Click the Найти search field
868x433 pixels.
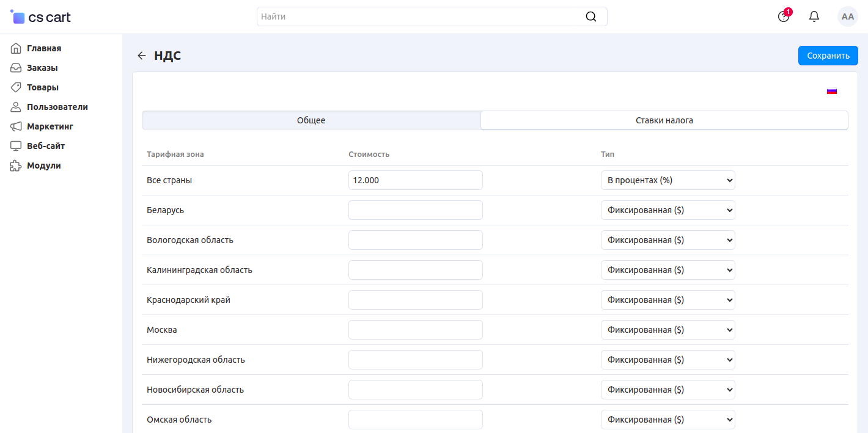pos(419,16)
